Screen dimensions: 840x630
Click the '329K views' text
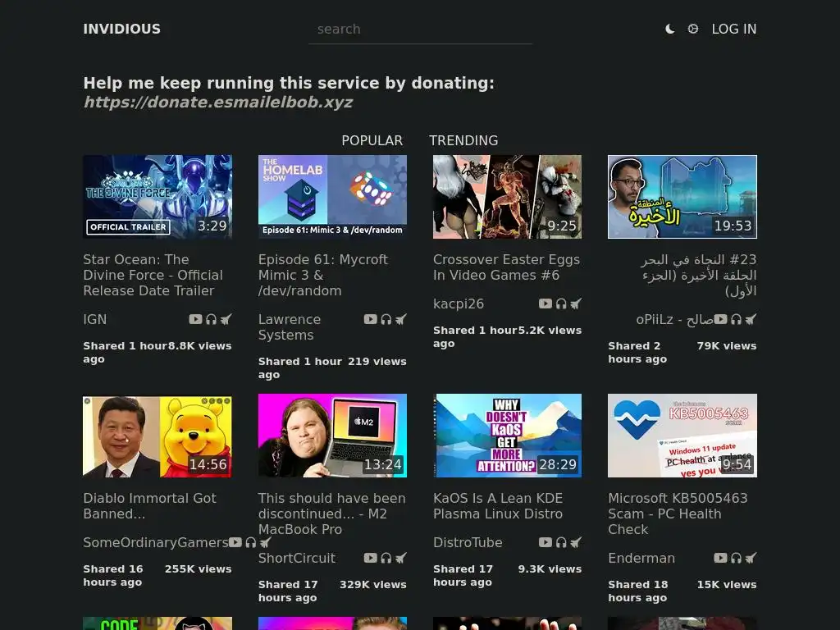[373, 584]
